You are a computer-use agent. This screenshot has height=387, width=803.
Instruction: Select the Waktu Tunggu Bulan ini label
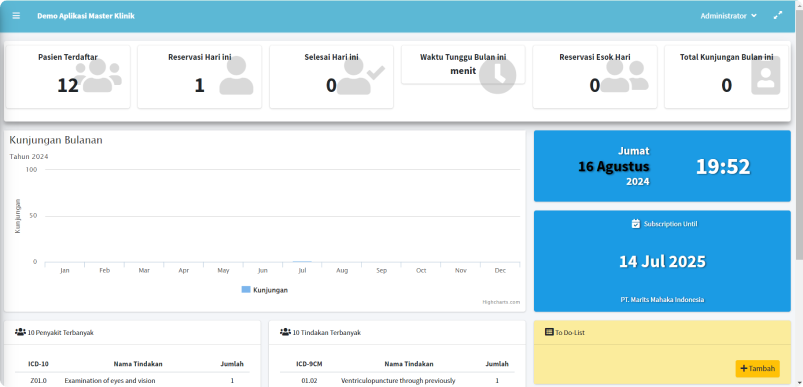point(463,57)
